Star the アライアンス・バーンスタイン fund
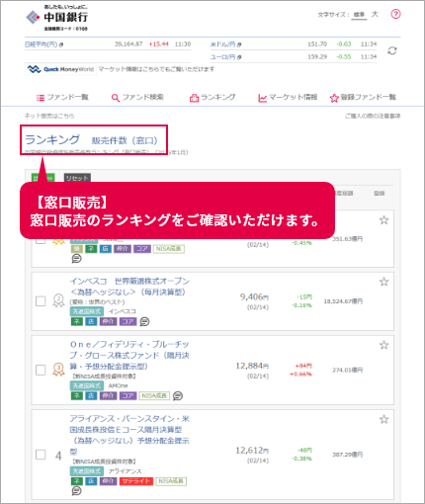The height and width of the screenshot is (504, 425). 383,420
